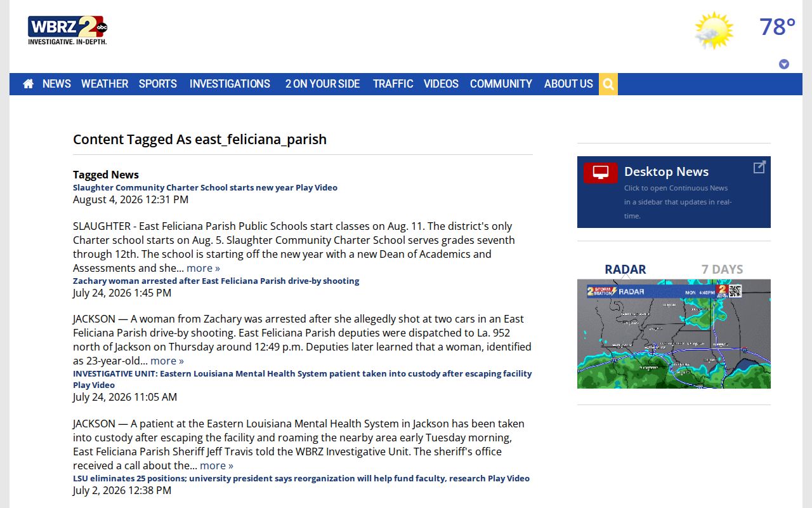812x508 pixels.
Task: Click 'more »' on escaped patient story
Action: click(216, 465)
